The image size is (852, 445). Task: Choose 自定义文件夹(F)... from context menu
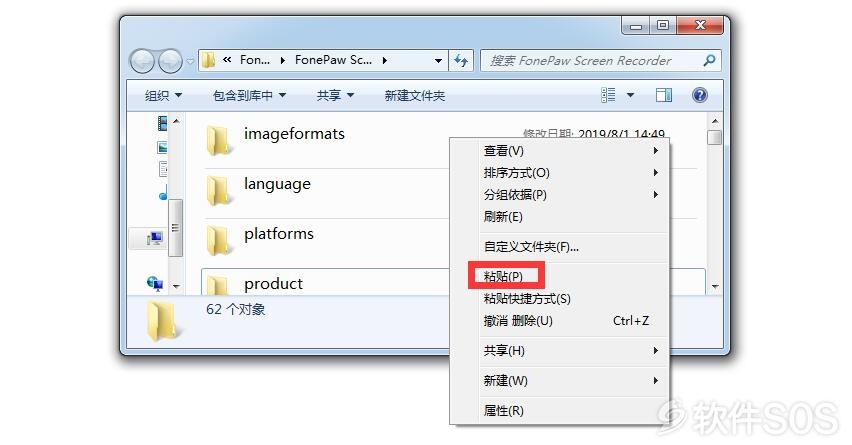[x=560, y=247]
